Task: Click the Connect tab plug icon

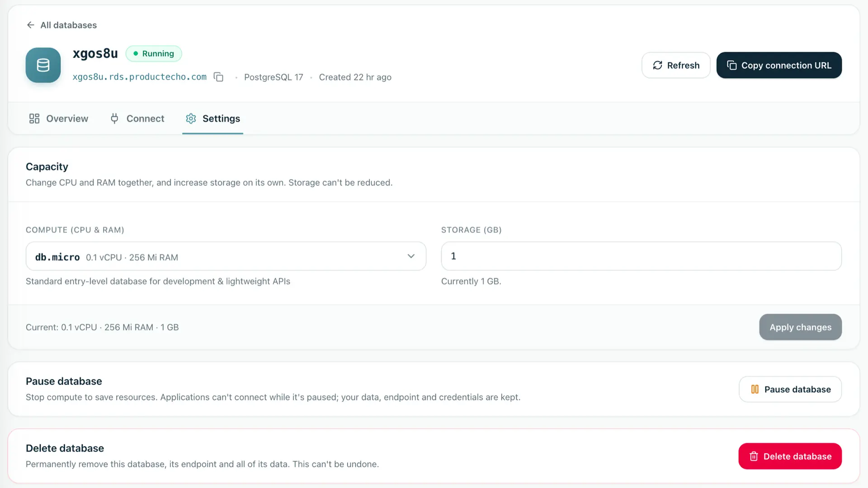Action: click(114, 118)
